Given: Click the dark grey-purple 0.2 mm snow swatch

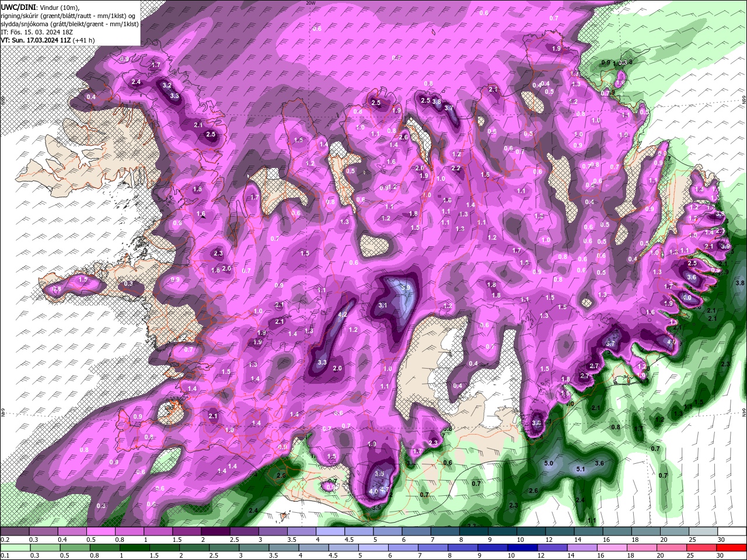Looking at the screenshot, I should 15,532.
